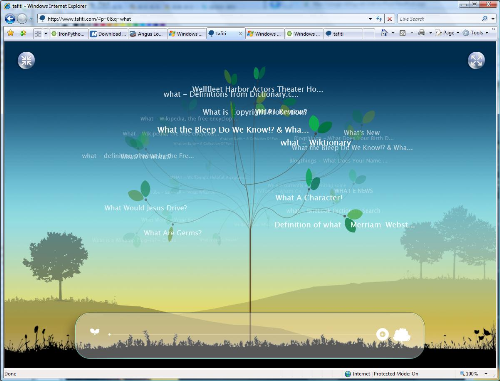Open bold What the Bleep Do We Know result
Viewport: 500px width, 381px height.
coord(233,130)
